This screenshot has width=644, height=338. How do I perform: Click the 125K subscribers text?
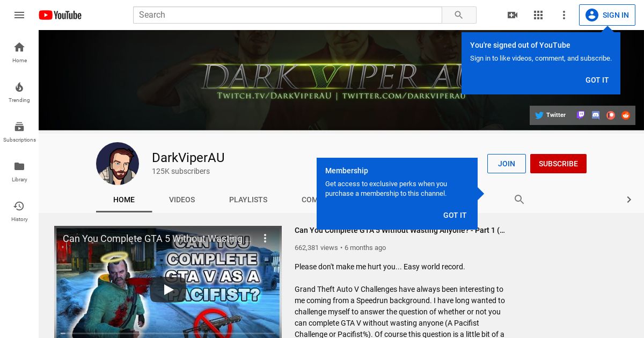(181, 171)
